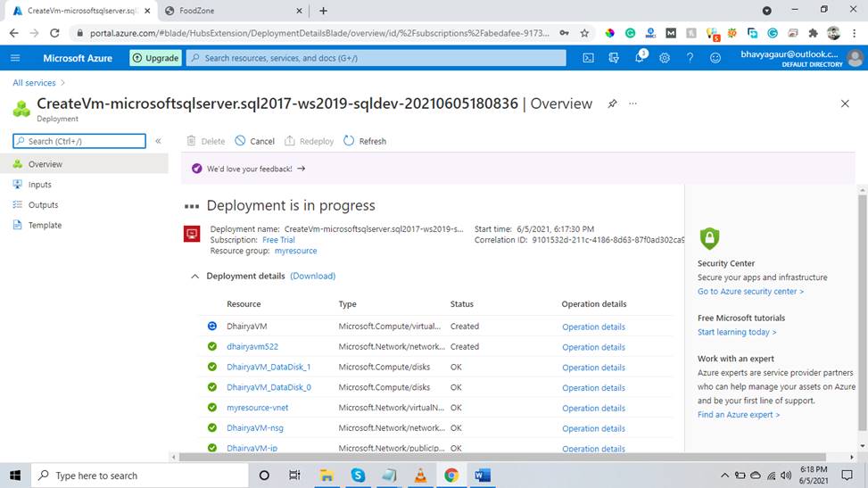
Task: Open a new browser tab
Action: (323, 11)
